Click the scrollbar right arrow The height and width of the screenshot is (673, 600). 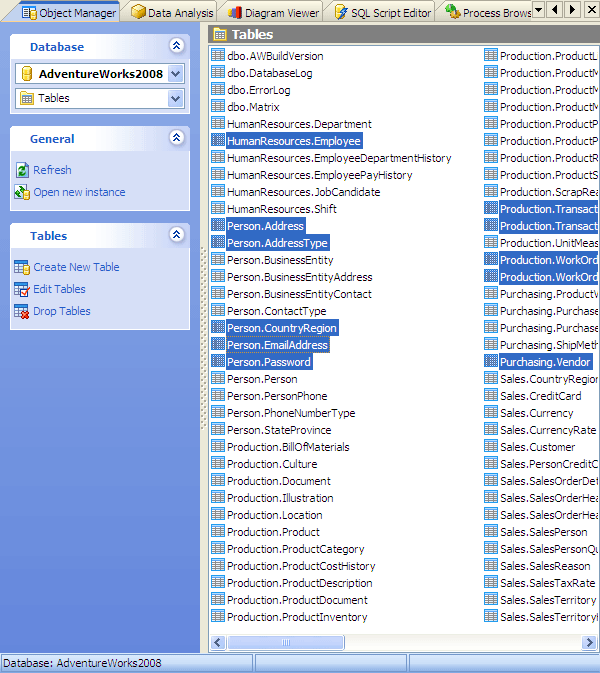(589, 643)
